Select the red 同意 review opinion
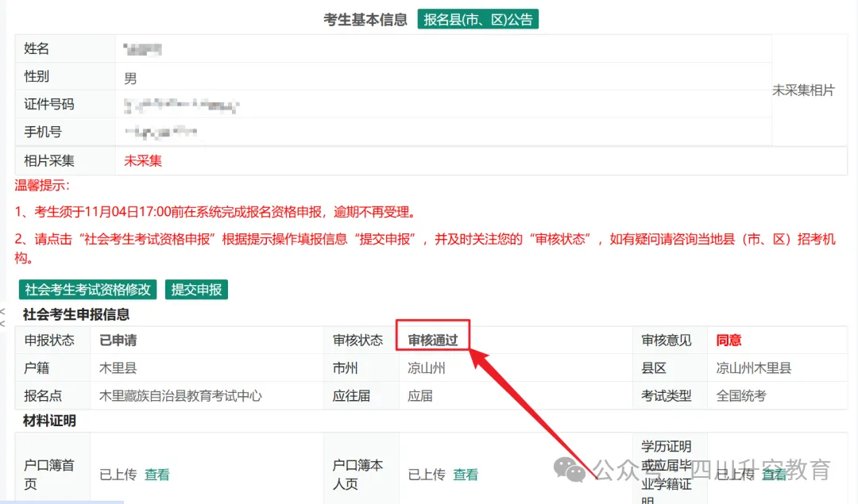This screenshot has height=504, width=858. pos(729,340)
